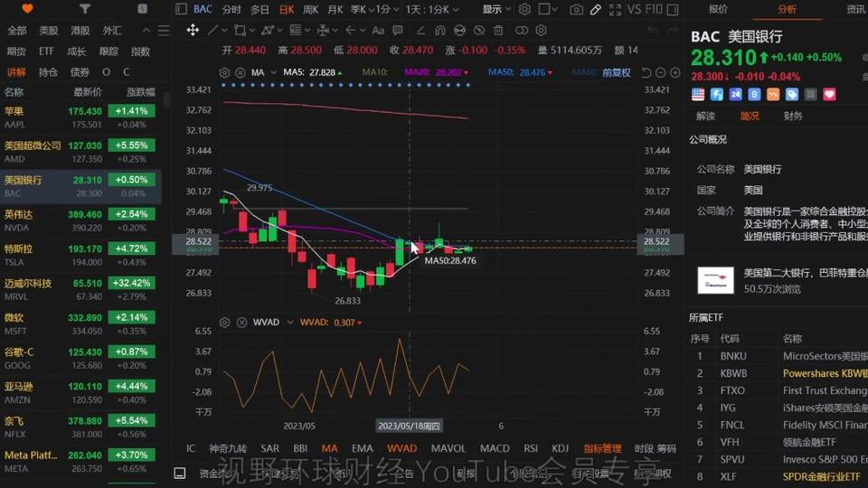Switch to 周K weekly chart tab

coord(310,9)
